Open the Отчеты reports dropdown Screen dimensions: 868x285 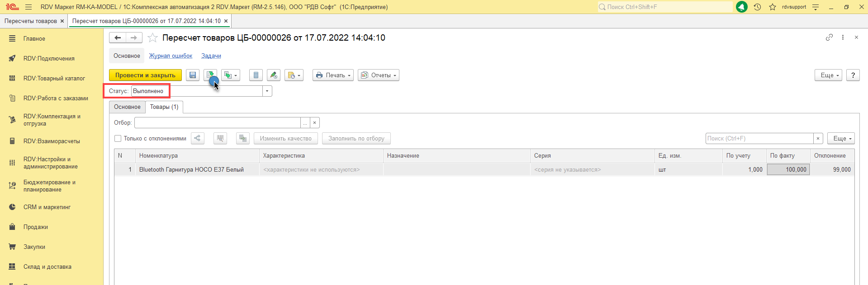point(379,75)
